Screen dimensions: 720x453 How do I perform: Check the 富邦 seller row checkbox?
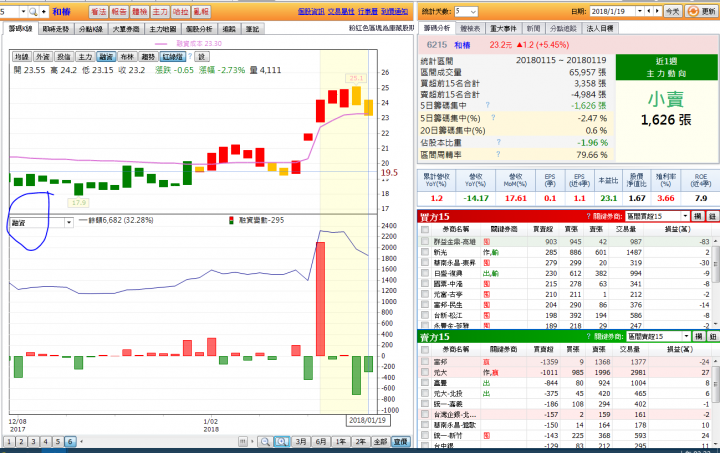(x=425, y=362)
